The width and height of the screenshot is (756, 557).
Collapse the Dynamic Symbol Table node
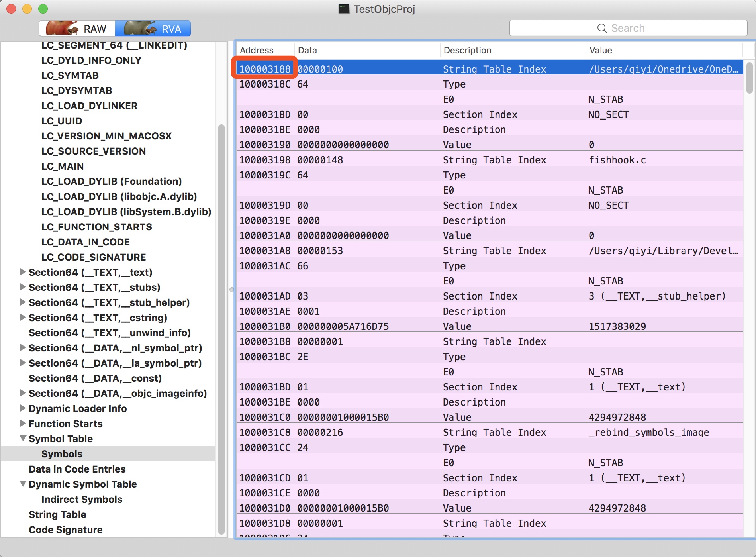23,484
